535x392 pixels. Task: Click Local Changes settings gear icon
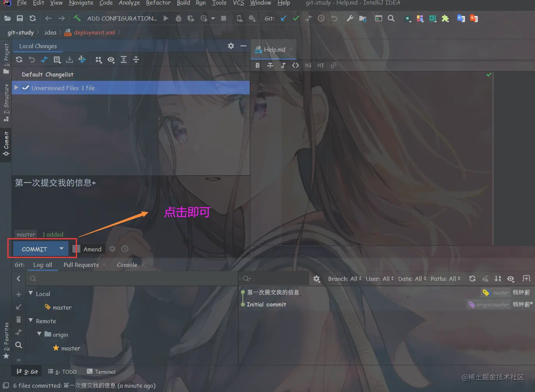tap(231, 46)
